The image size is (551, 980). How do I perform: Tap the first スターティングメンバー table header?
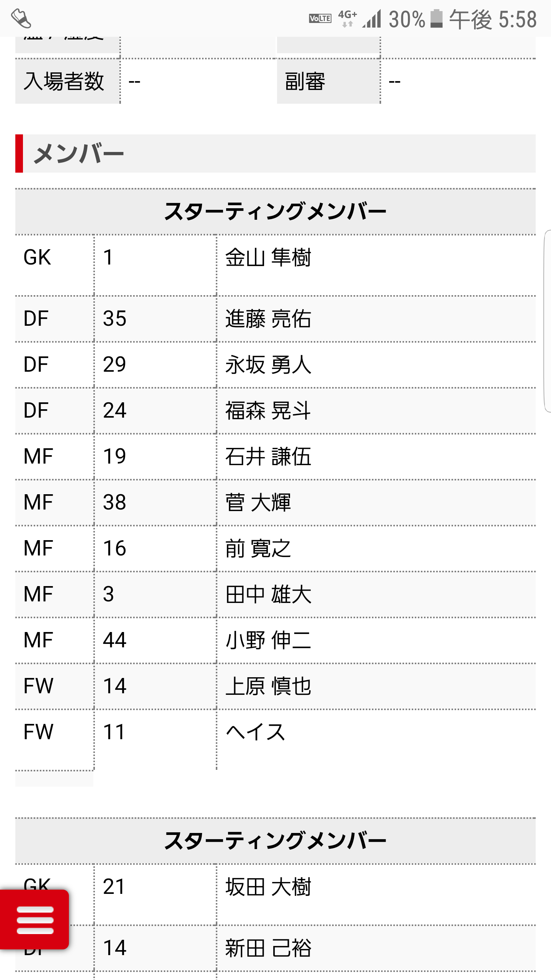(x=275, y=211)
